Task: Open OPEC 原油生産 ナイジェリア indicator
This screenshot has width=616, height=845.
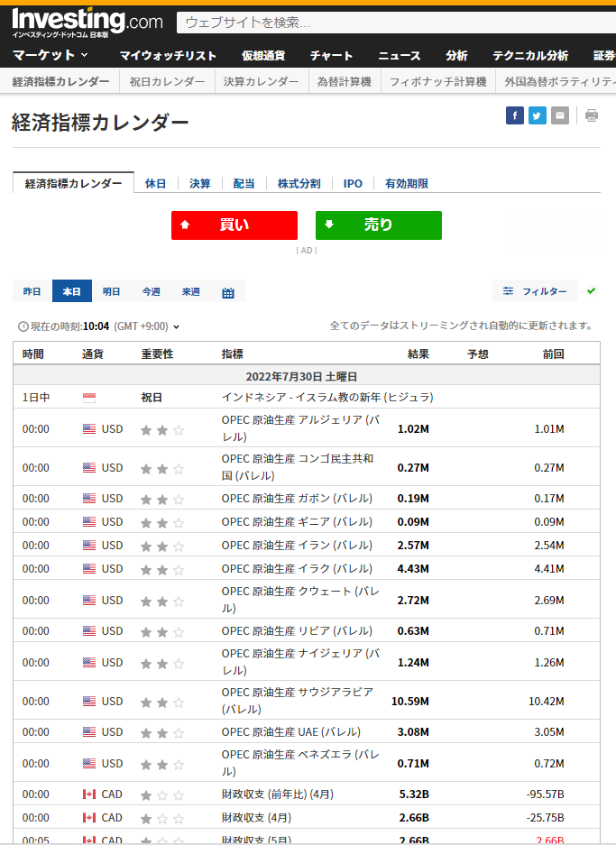Action: coord(300,662)
